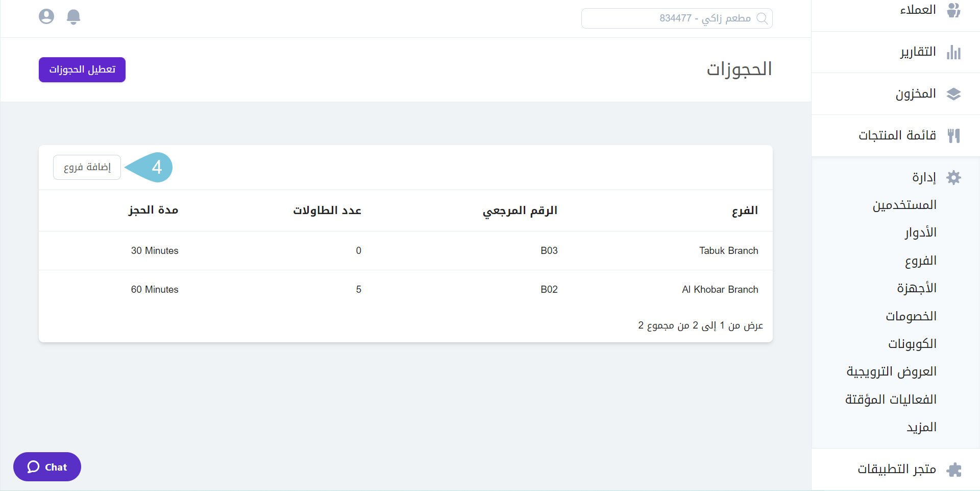
Task: Open the user profile icon
Action: (x=46, y=16)
